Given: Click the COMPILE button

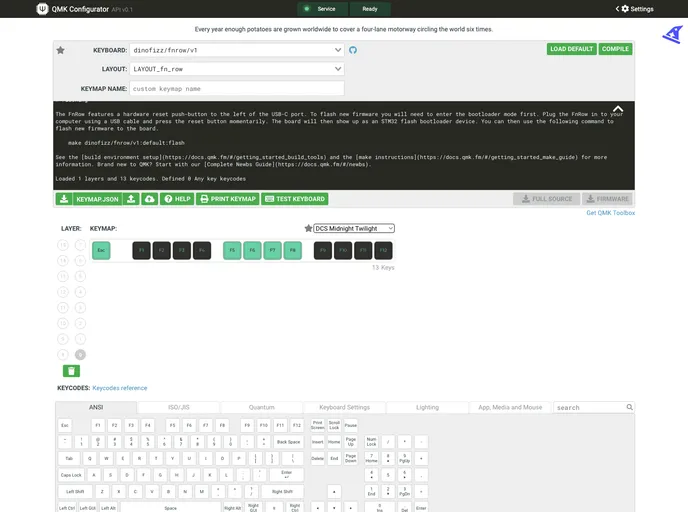Looking at the screenshot, I should 615,49.
